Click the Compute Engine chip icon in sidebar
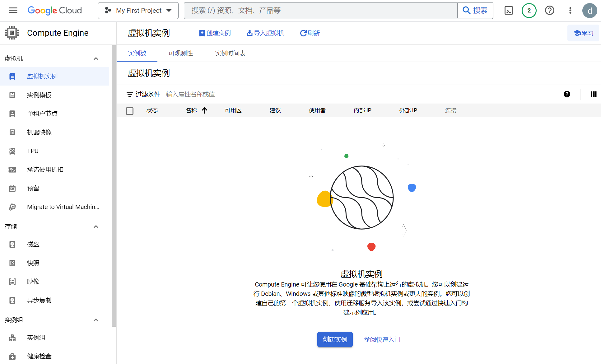This screenshot has height=364, width=601. 11,33
